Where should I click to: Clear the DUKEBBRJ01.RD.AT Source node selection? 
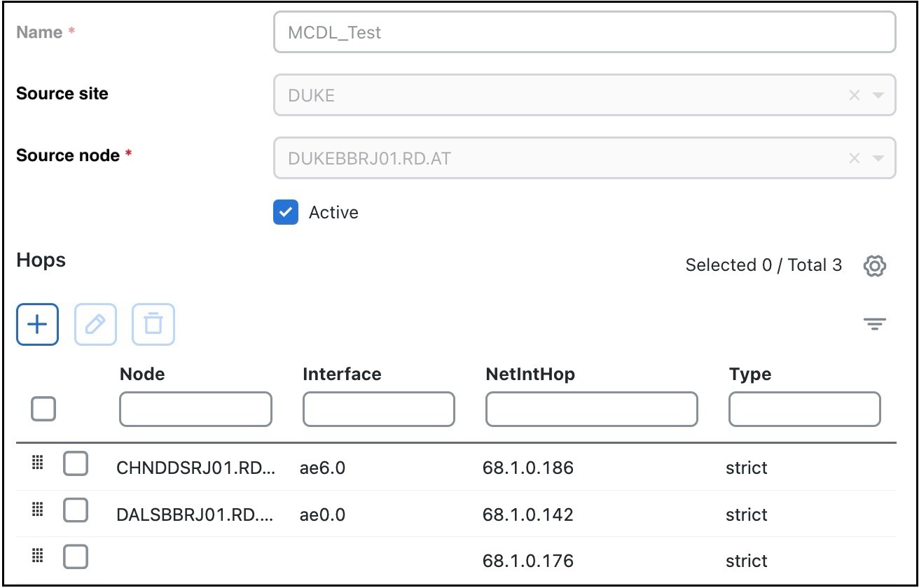854,158
